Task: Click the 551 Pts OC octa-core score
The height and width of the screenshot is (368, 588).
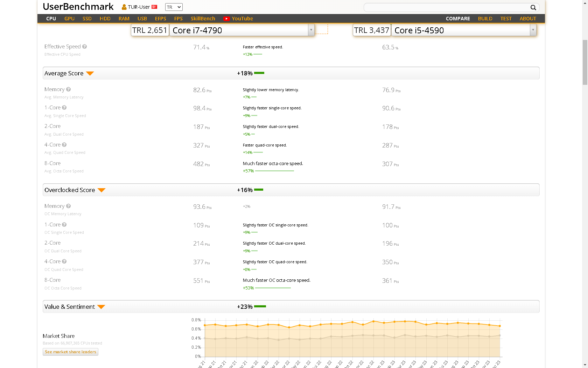Action: point(202,281)
